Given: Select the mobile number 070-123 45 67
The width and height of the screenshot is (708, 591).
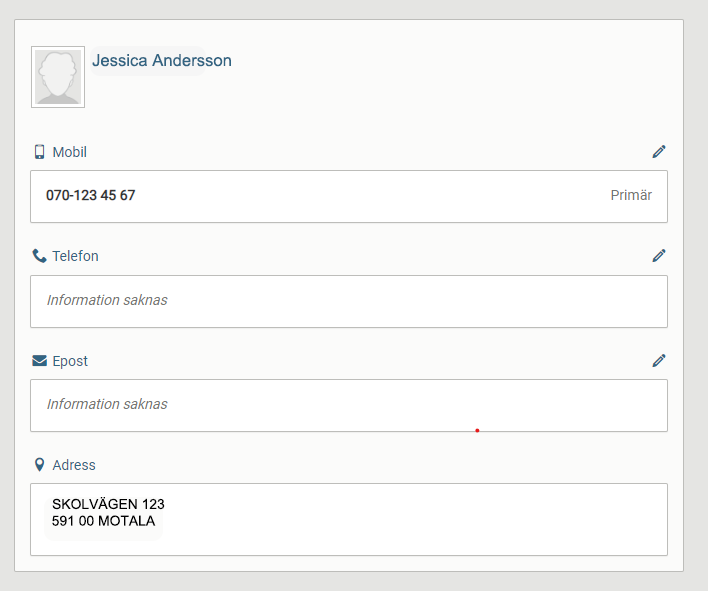Looking at the screenshot, I should [x=91, y=196].
